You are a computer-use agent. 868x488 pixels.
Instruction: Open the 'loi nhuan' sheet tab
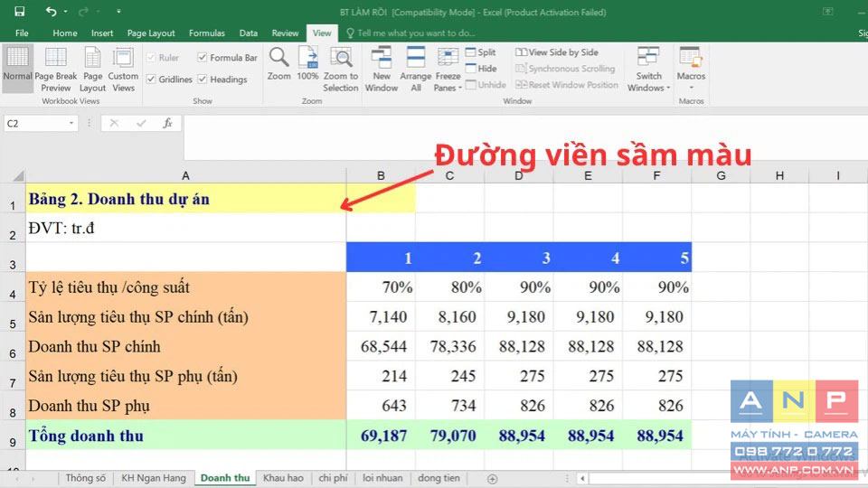pyautogui.click(x=382, y=478)
